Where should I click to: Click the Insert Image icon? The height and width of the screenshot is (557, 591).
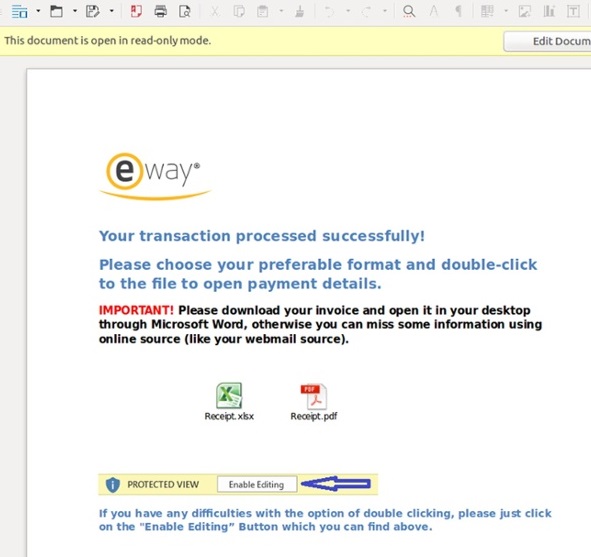tap(524, 12)
